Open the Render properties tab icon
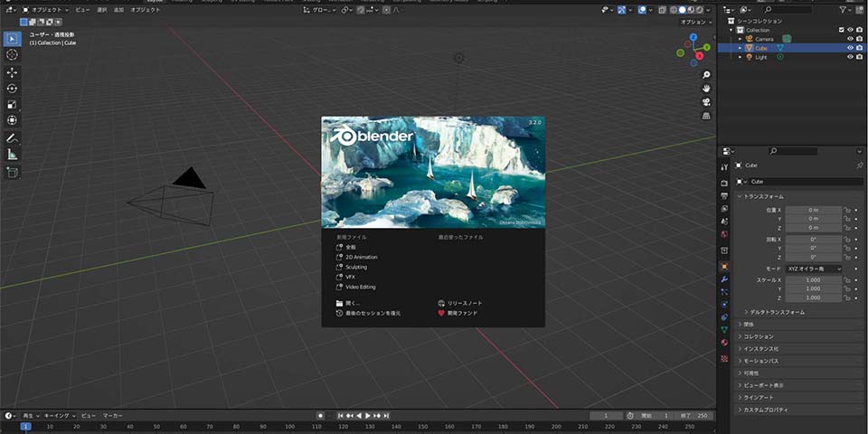The height and width of the screenshot is (434, 868). [x=724, y=183]
